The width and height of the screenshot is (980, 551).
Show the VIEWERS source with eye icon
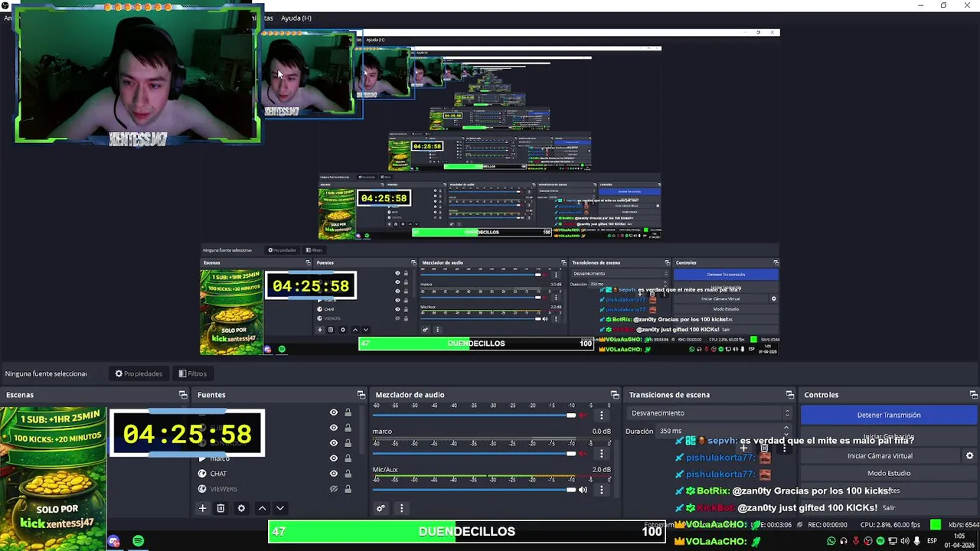(x=333, y=489)
